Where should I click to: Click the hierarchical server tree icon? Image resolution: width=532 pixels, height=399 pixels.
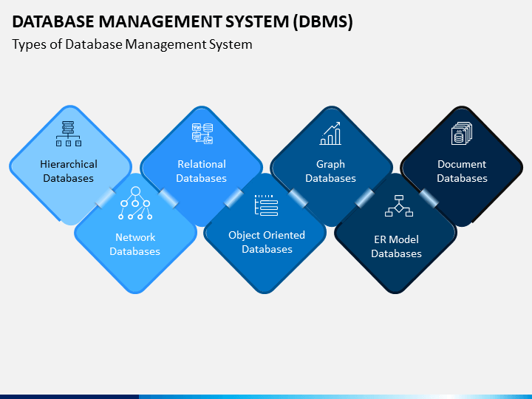pos(69,134)
